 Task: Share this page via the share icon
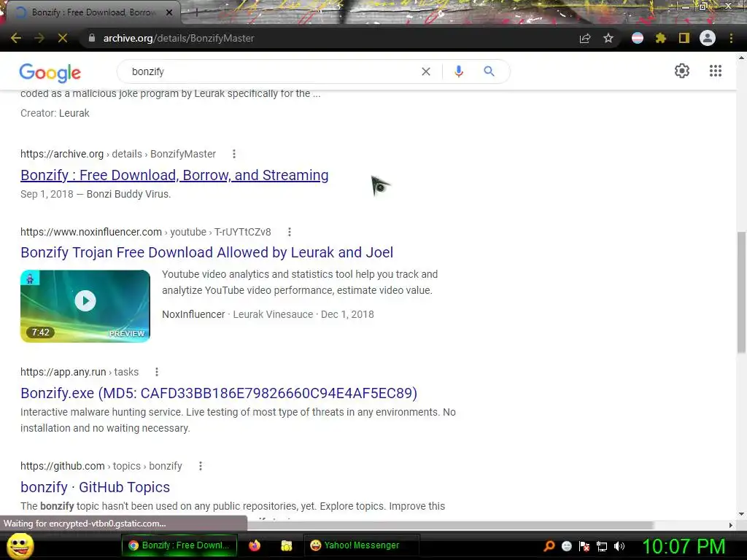(585, 38)
